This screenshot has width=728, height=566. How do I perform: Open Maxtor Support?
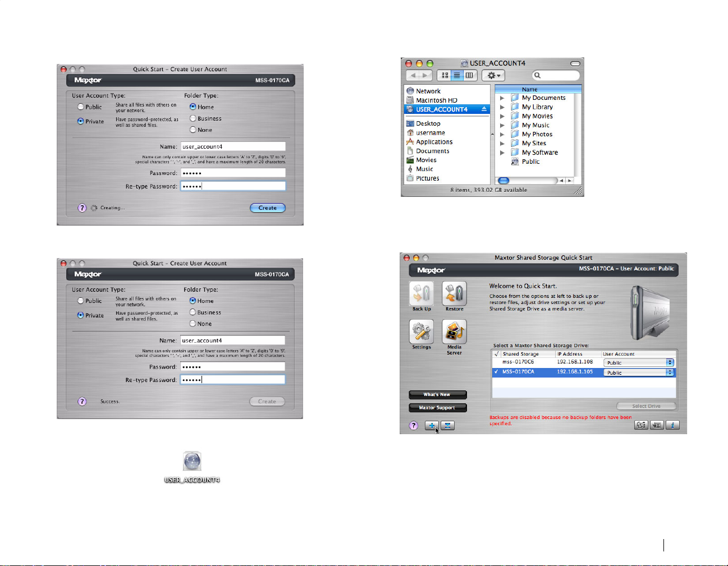437,408
